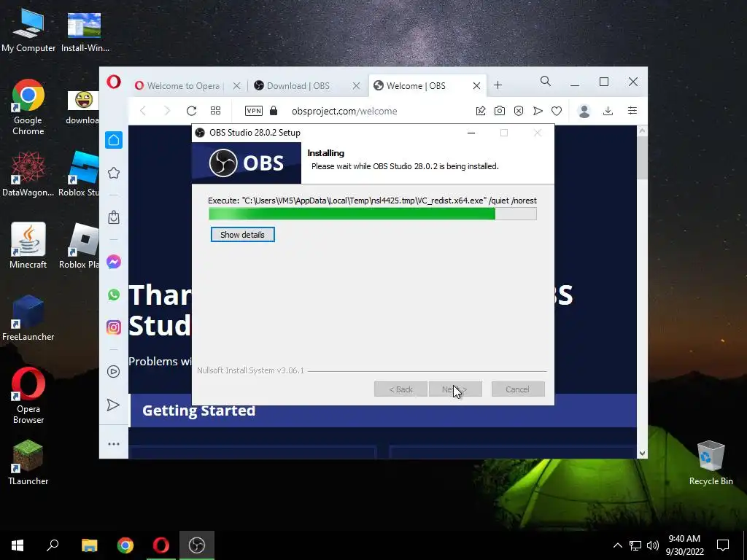Select the TLauncher desktop shortcut
The image size is (747, 560).
coord(28,462)
